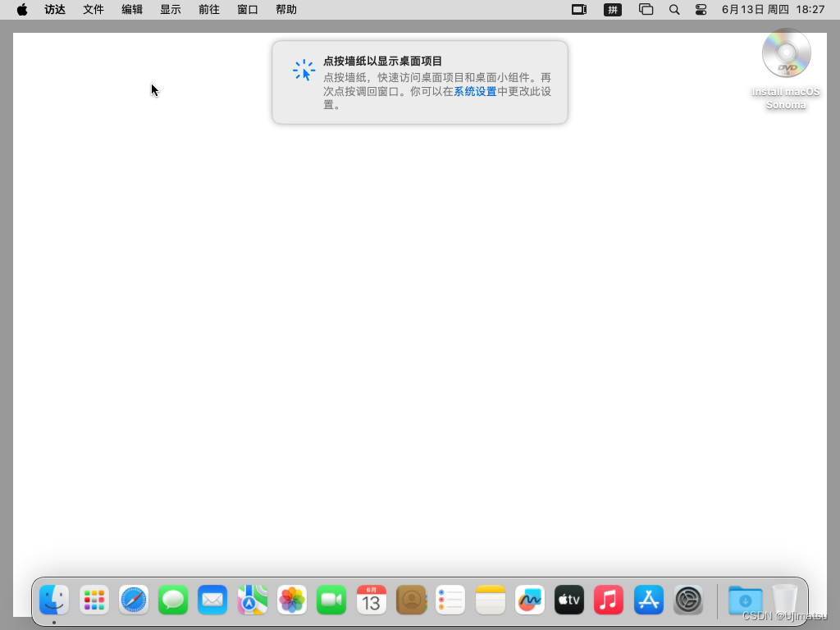Open the Messages app

click(x=173, y=600)
